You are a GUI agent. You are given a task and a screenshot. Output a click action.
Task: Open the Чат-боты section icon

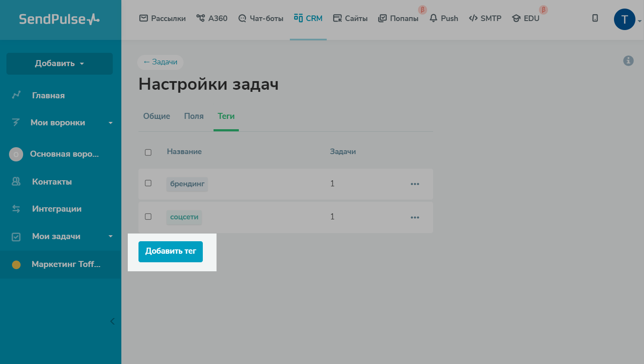click(242, 18)
